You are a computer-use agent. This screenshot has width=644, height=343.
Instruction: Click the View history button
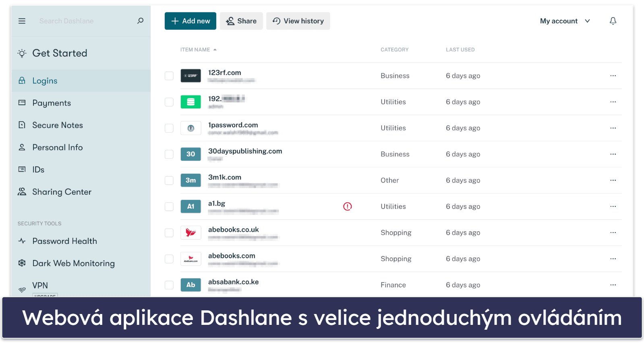click(298, 21)
